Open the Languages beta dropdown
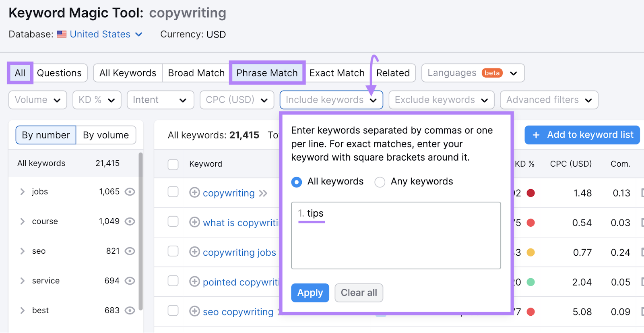Viewport: 644px width, 333px height. (473, 73)
